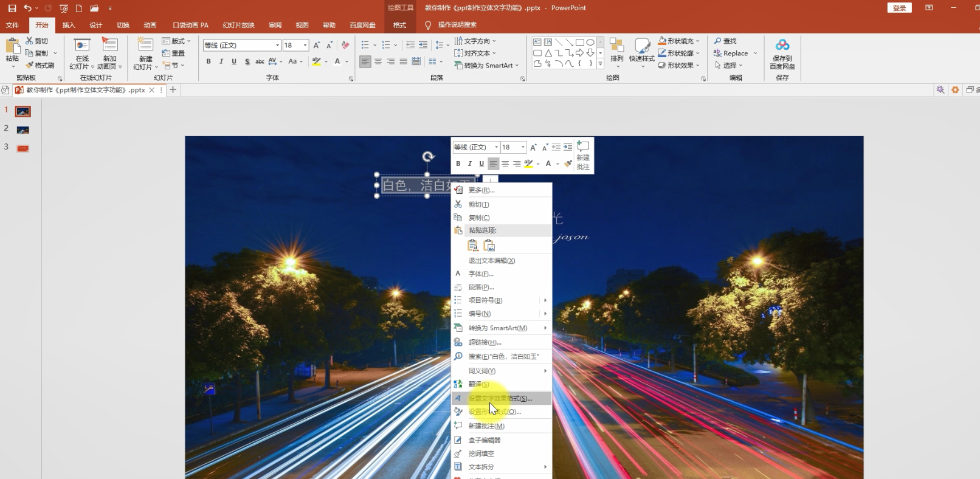Choose the paste as picture option icon
This screenshot has height=479, width=980.
[x=489, y=246]
